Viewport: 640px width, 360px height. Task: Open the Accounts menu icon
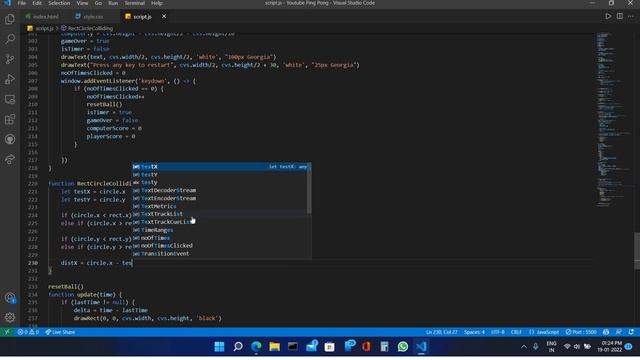10,298
